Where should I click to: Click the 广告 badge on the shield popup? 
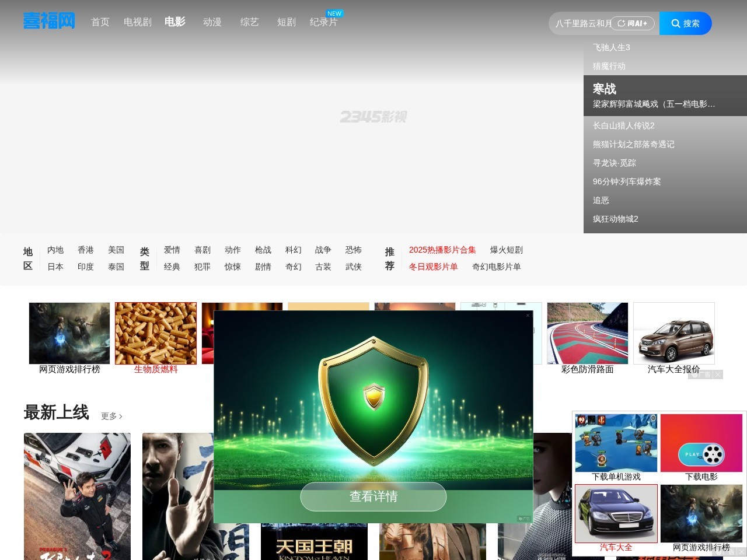click(524, 519)
